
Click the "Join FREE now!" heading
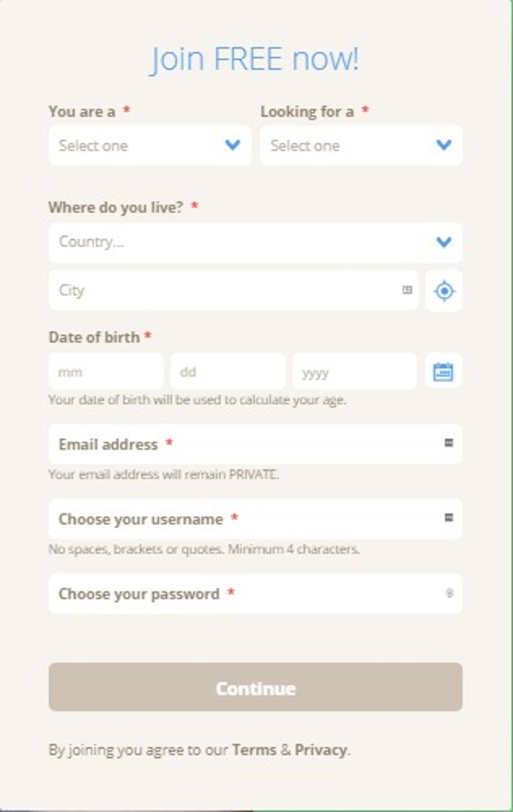(x=254, y=59)
